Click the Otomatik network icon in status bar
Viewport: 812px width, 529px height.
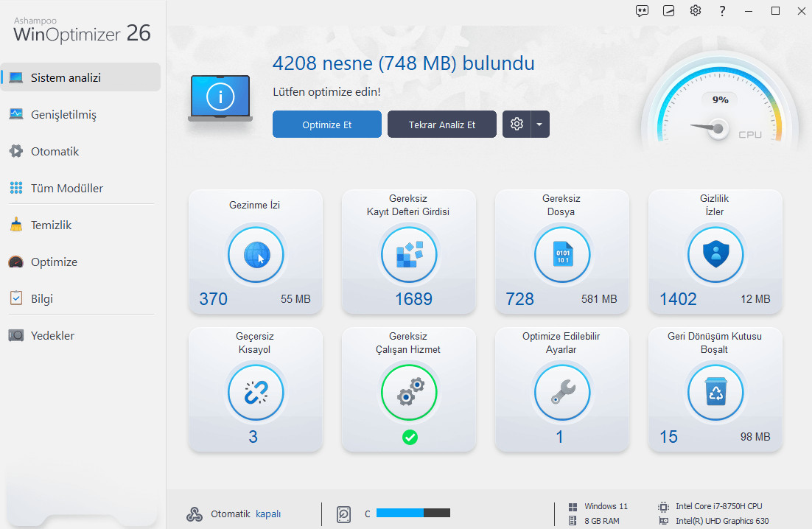195,514
